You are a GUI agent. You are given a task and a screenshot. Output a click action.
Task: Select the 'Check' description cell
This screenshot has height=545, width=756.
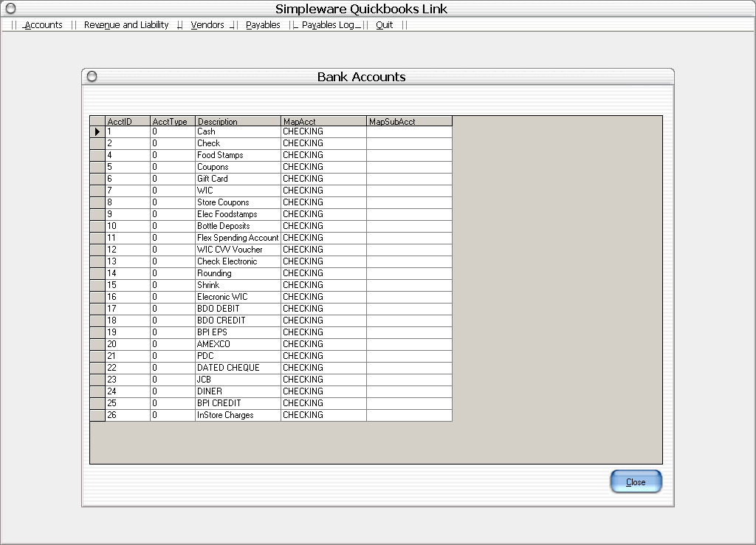pos(238,144)
